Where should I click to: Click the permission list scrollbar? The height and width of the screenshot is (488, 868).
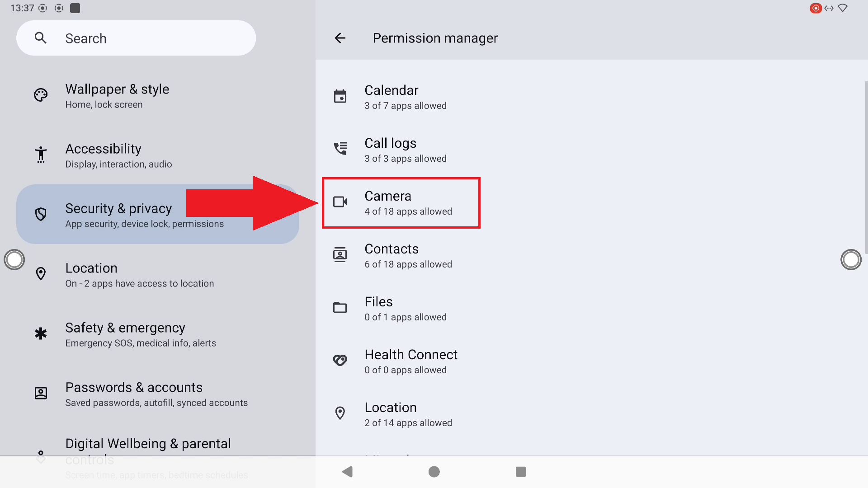pyautogui.click(x=866, y=167)
